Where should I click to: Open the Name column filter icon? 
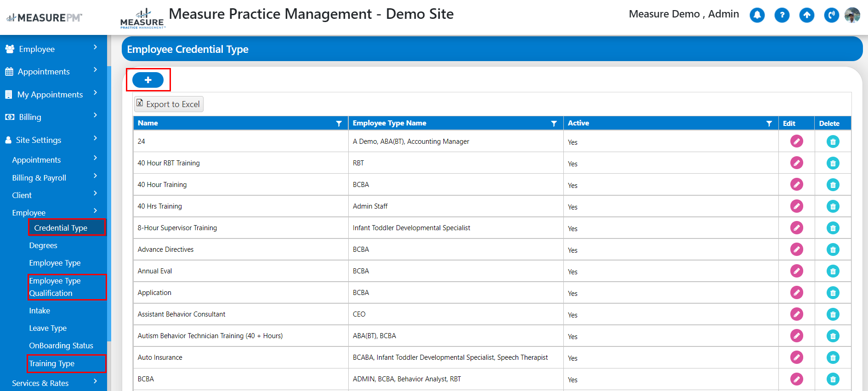click(x=339, y=124)
